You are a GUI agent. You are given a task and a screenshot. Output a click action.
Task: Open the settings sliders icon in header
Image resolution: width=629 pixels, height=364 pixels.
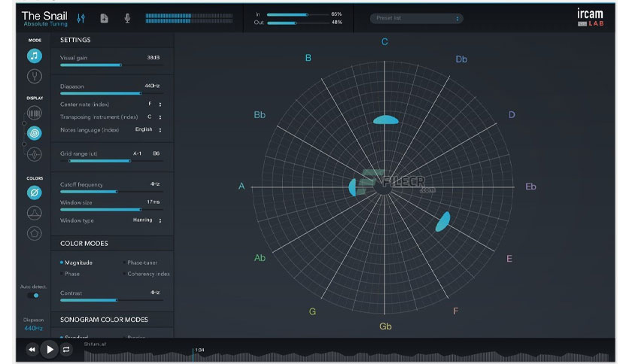(x=81, y=18)
